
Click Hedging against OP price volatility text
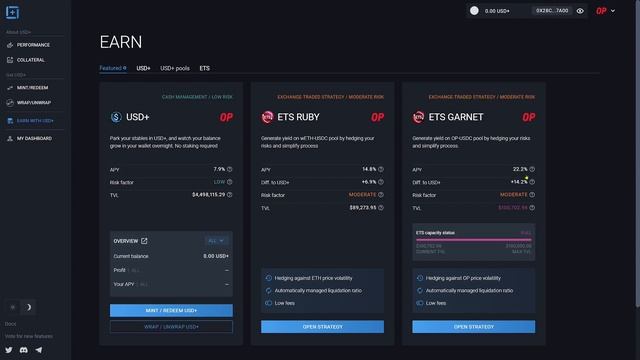[x=463, y=278]
